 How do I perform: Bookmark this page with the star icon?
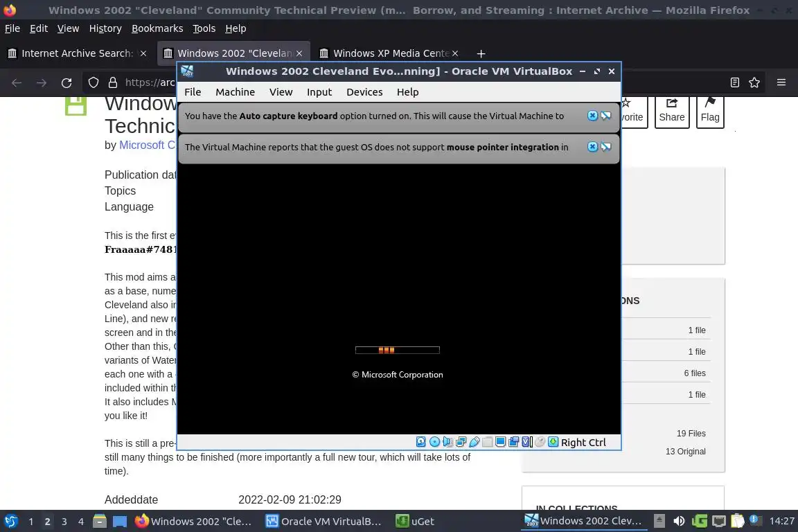click(x=754, y=82)
